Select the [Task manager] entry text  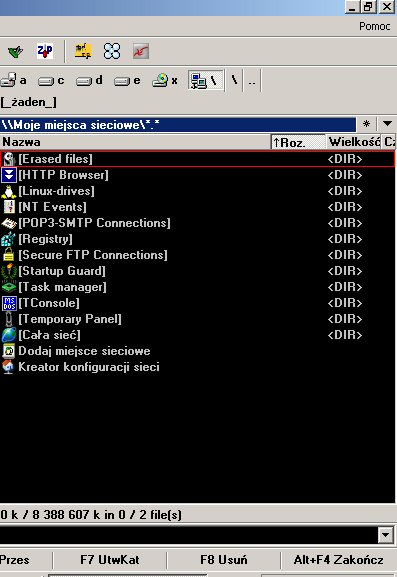63,287
